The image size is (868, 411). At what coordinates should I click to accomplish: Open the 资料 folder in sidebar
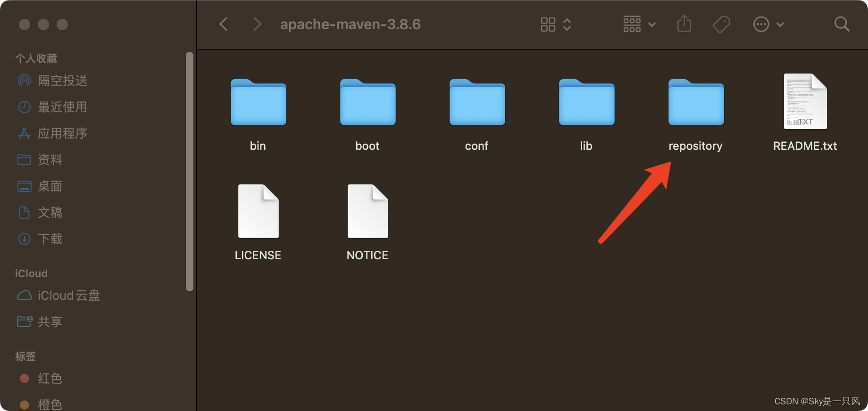[40, 160]
